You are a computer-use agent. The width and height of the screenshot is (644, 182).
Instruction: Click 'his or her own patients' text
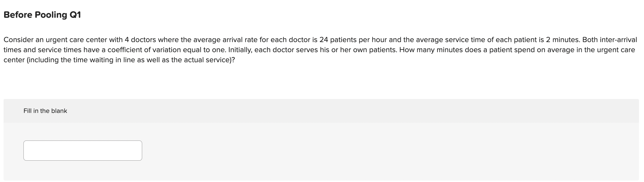tap(359, 50)
